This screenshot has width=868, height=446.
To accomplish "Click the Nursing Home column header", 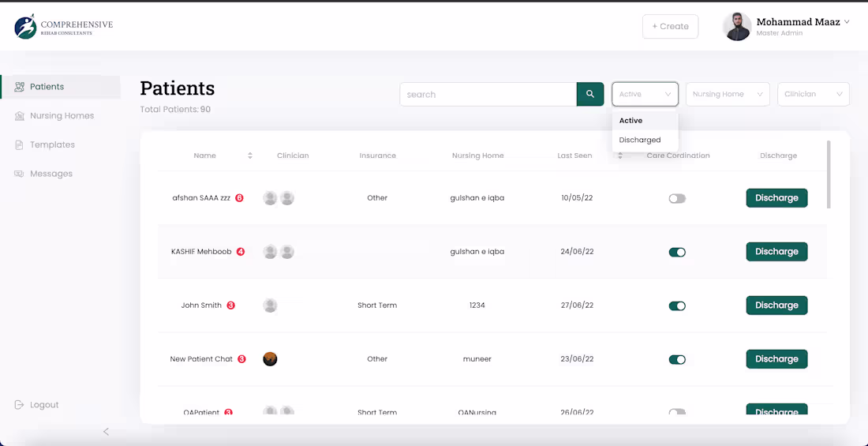I will [477, 156].
